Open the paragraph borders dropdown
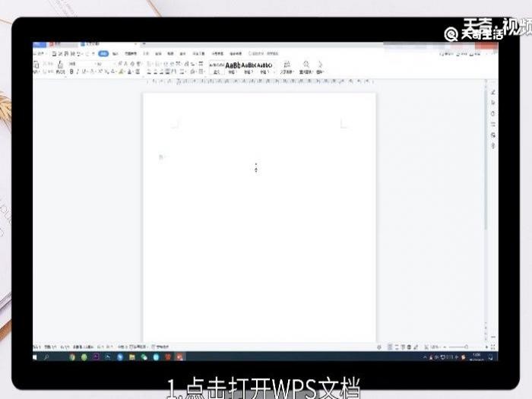This screenshot has width=532, height=399. (x=201, y=71)
